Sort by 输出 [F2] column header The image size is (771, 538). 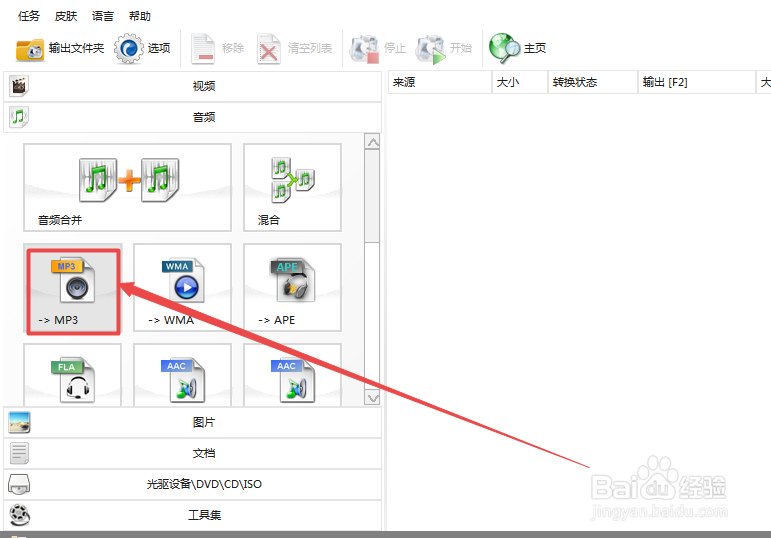click(697, 82)
